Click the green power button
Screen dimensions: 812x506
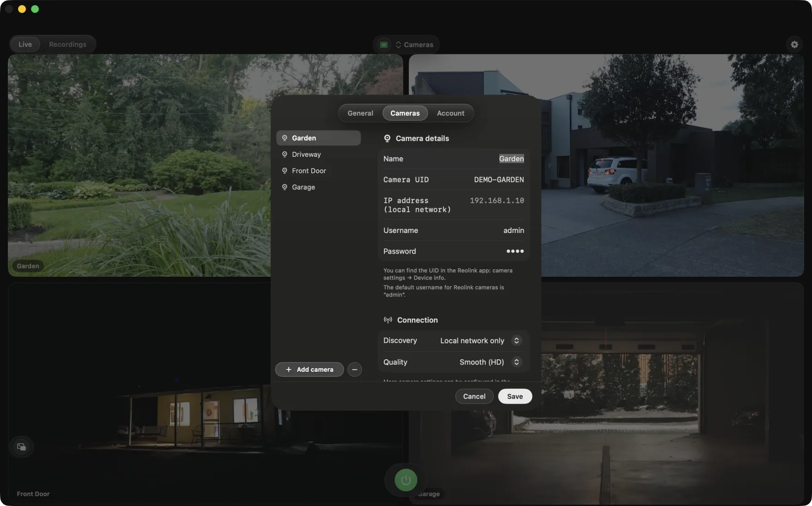(406, 480)
